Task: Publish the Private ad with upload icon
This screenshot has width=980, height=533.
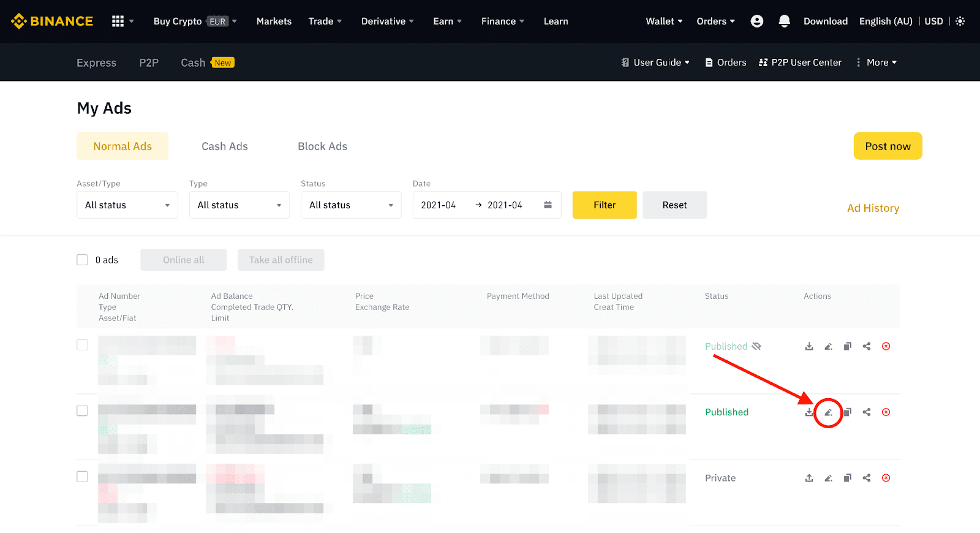Action: point(809,478)
